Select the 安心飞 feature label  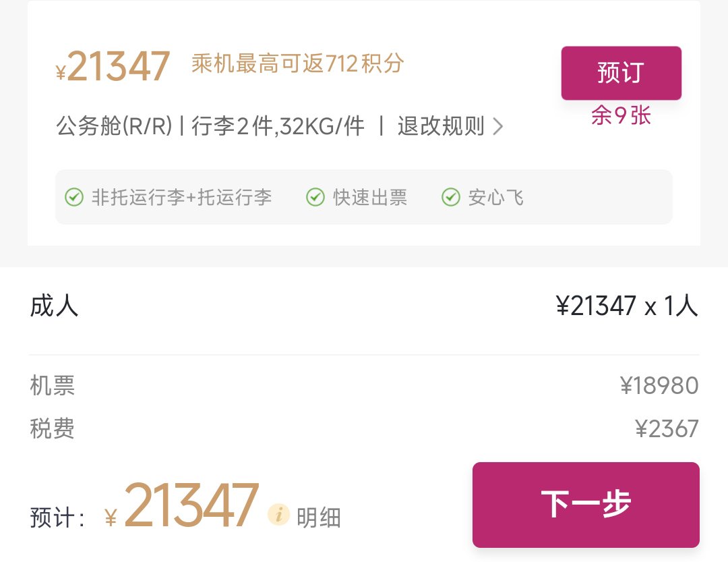(x=496, y=197)
